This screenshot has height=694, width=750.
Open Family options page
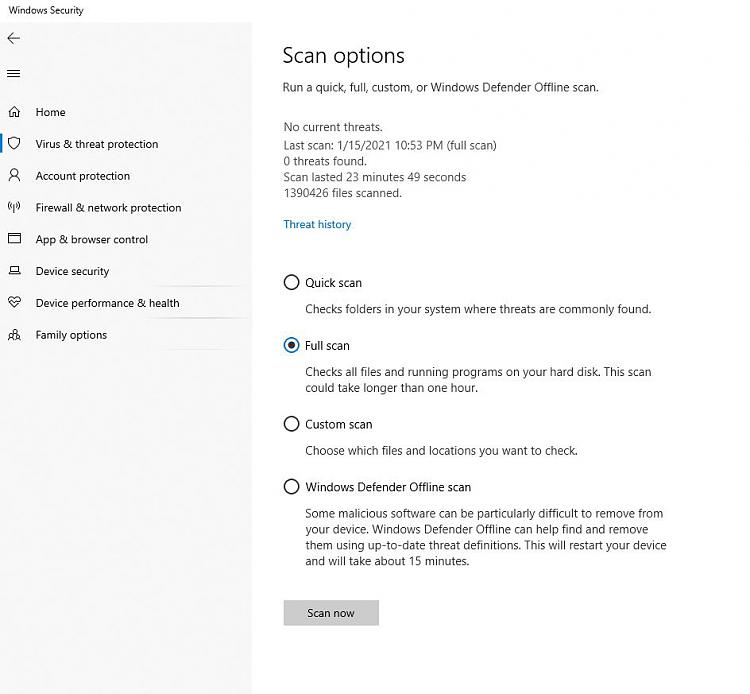pos(71,335)
